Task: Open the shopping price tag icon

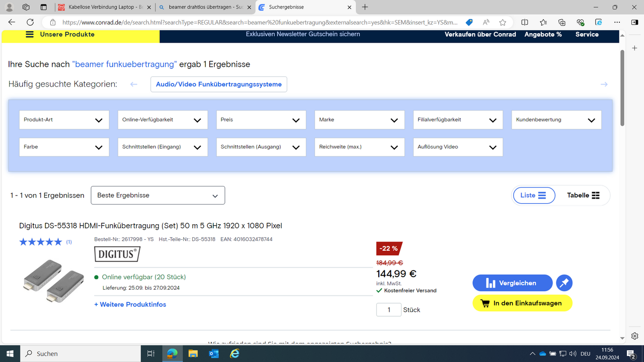Action: pos(469,22)
